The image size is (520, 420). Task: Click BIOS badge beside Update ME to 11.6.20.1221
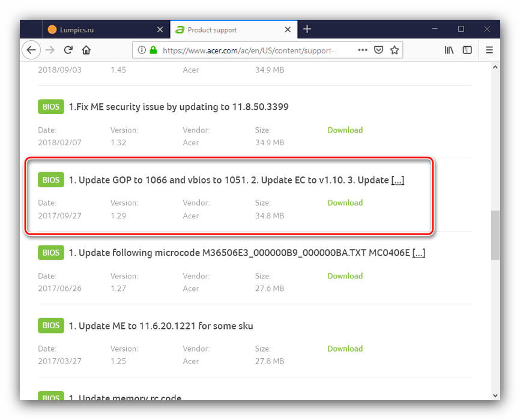tap(51, 326)
